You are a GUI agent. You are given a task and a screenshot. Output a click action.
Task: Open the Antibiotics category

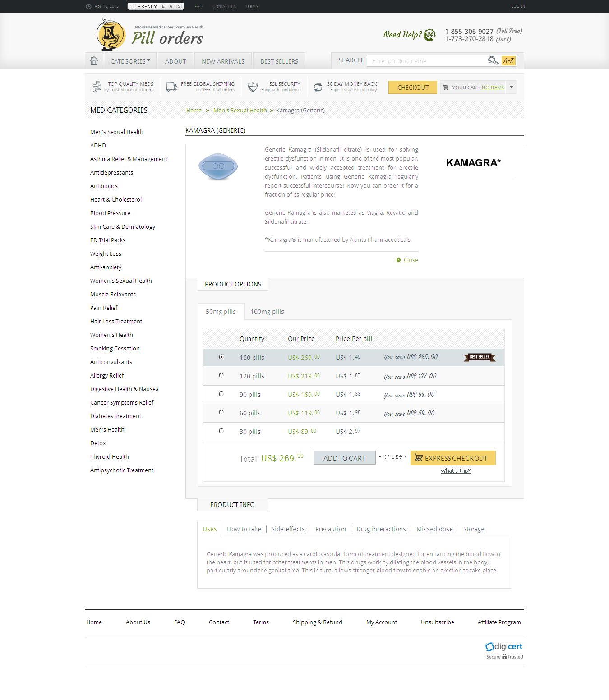pos(104,186)
